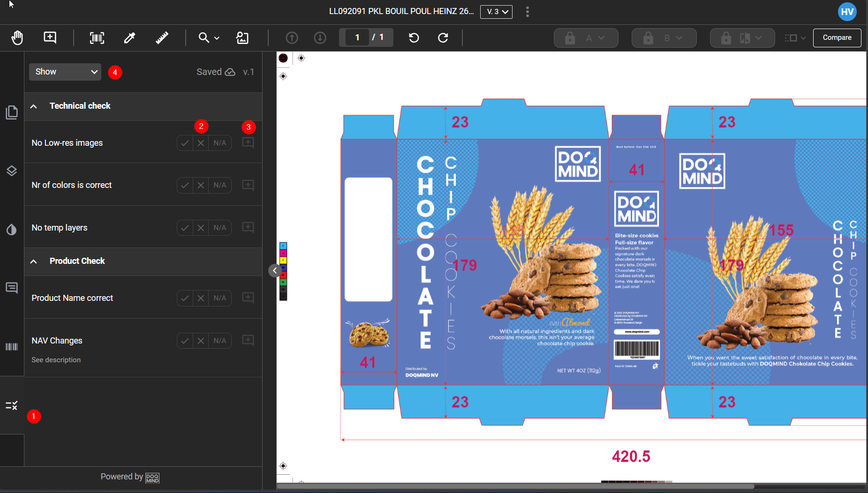Activate the barcode scanner tool
Screen dimensions: 868x493
(97, 37)
